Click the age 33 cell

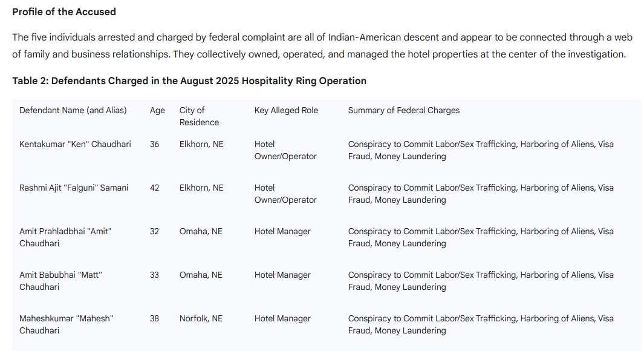pos(155,275)
